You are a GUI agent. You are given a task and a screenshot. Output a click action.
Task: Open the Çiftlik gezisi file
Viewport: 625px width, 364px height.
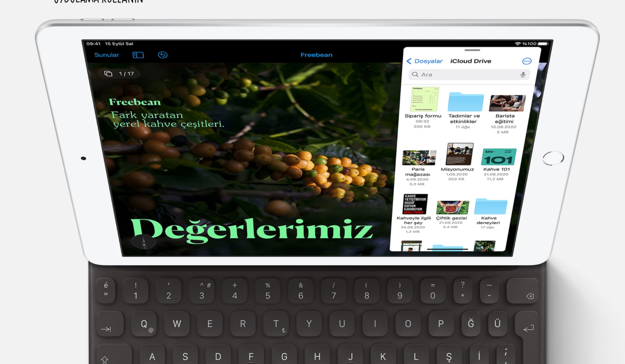tap(451, 215)
